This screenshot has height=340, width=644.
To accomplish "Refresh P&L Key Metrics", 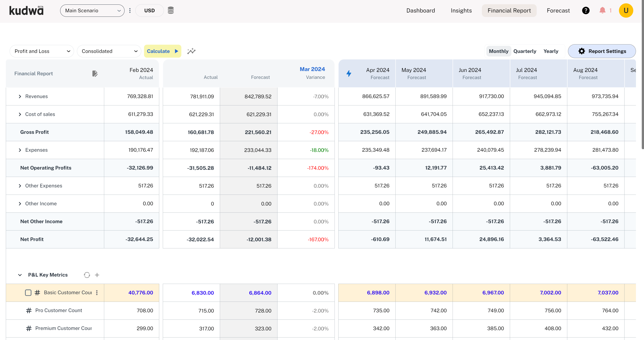I will [87, 275].
